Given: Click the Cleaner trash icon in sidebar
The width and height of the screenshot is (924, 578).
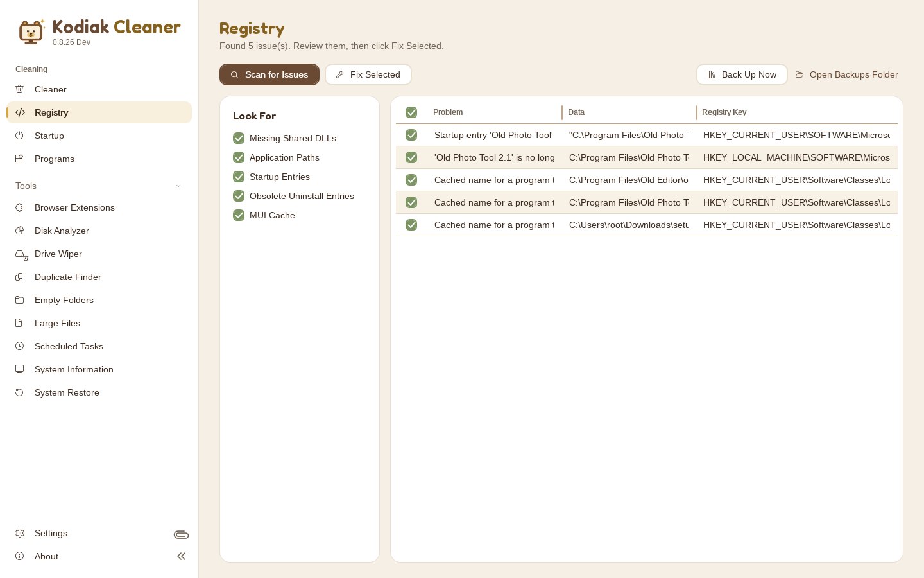Looking at the screenshot, I should click(20, 89).
